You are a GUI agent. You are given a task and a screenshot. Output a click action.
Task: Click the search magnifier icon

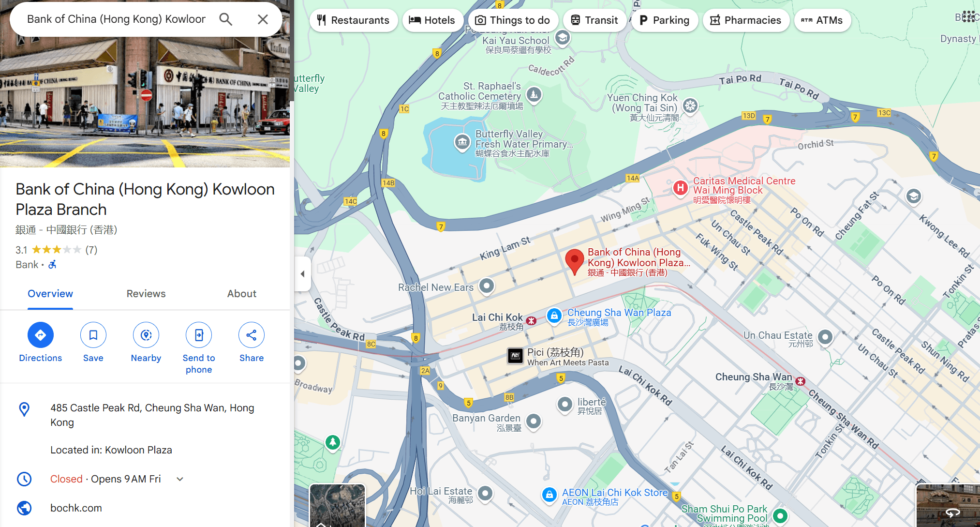tap(225, 19)
